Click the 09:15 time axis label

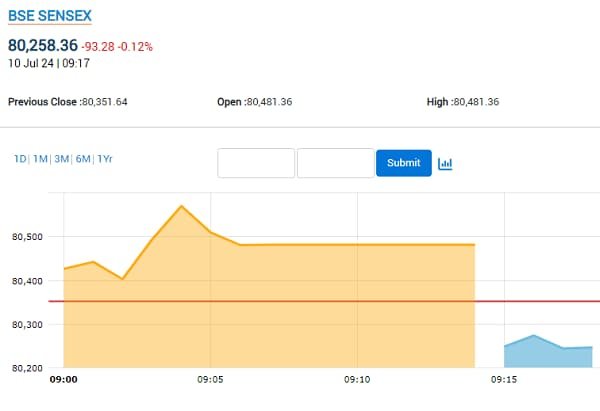504,380
